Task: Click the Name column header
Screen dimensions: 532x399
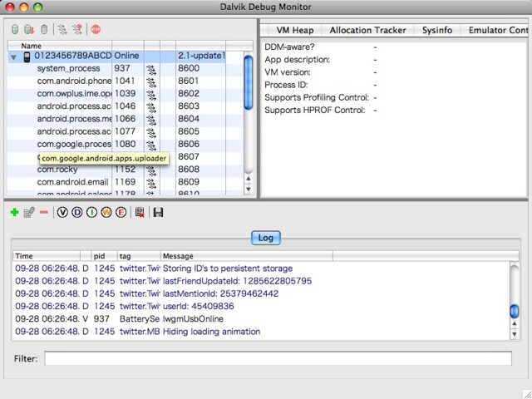Action: pyautogui.click(x=60, y=46)
